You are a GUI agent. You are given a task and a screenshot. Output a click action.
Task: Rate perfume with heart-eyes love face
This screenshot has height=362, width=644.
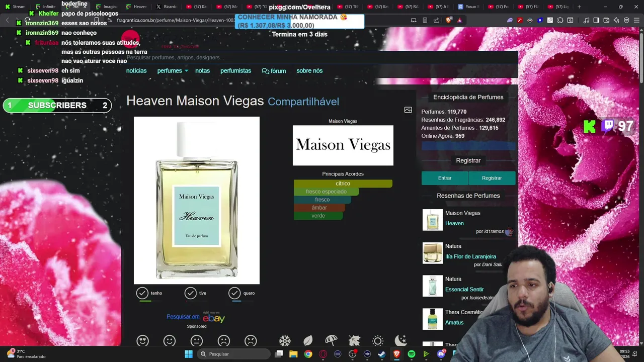point(142,341)
